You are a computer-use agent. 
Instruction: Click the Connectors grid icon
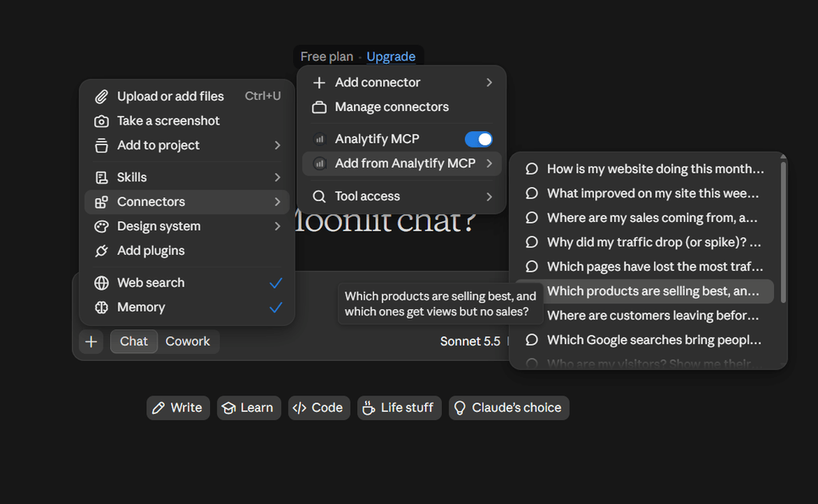click(x=101, y=202)
